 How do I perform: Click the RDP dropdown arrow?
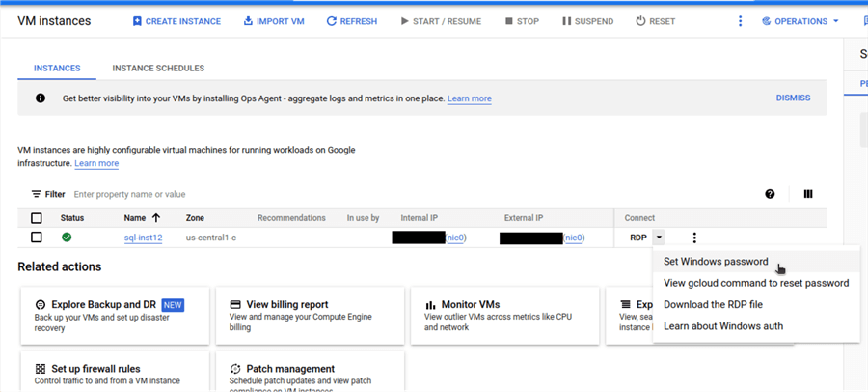click(x=659, y=238)
